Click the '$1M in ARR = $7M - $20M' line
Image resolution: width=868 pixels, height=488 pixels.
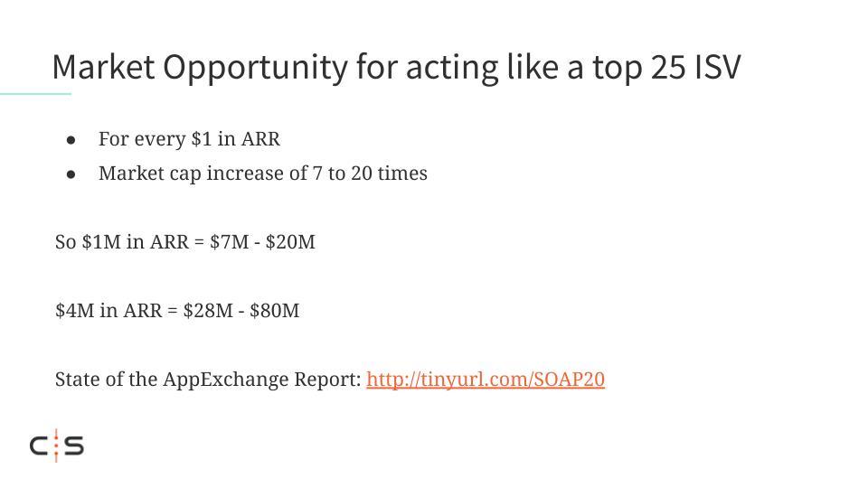pyautogui.click(x=184, y=242)
